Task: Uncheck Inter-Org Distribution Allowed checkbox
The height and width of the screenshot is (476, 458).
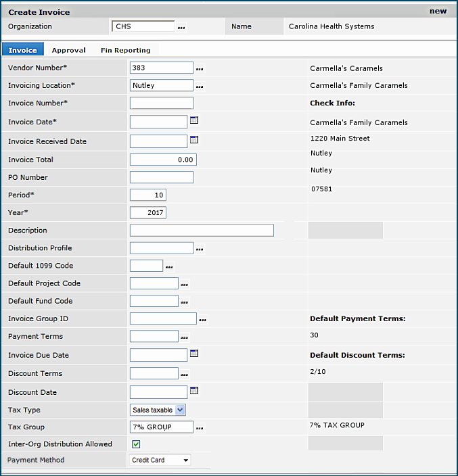Action: 136,444
